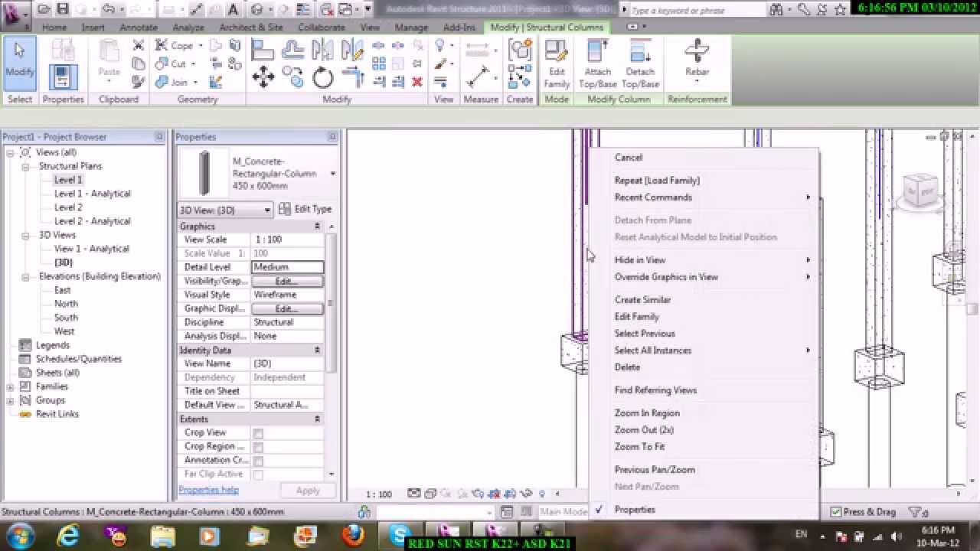Image resolution: width=980 pixels, height=551 pixels.
Task: Expand the Families tree node
Action: pos(10,386)
